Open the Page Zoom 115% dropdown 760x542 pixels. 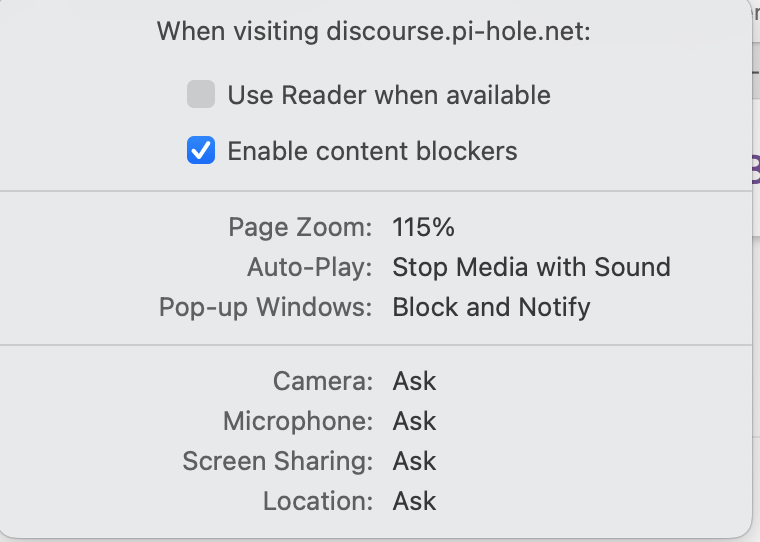coord(423,227)
